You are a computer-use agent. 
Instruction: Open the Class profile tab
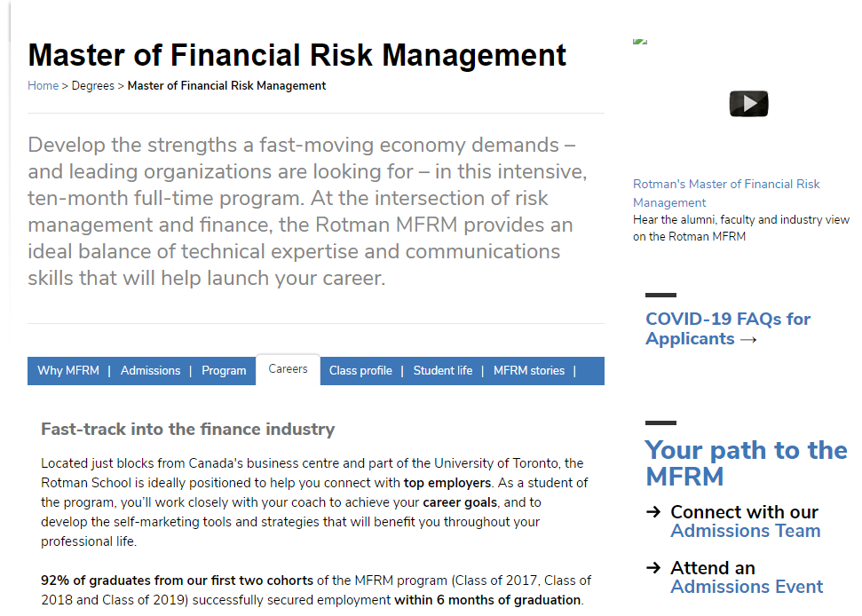(360, 370)
